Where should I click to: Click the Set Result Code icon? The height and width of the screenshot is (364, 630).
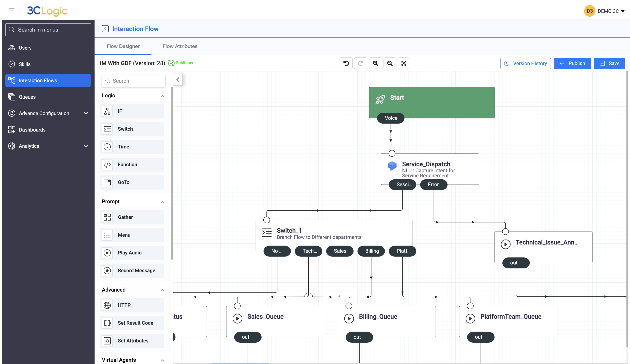(107, 323)
